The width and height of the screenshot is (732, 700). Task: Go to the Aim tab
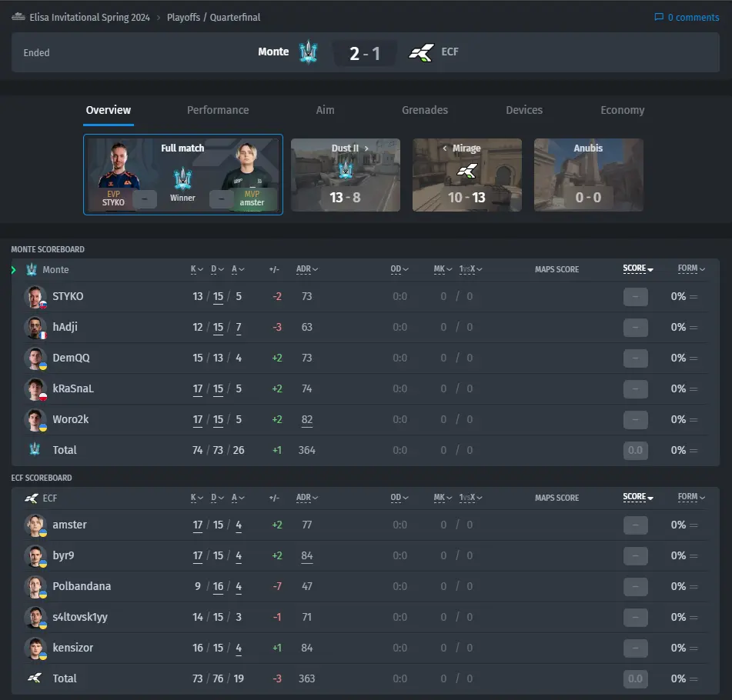coord(325,110)
